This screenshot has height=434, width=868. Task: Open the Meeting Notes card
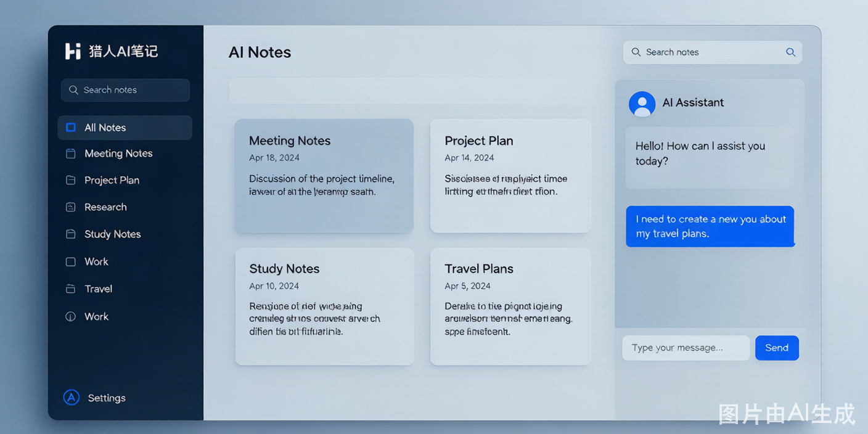[x=324, y=176]
